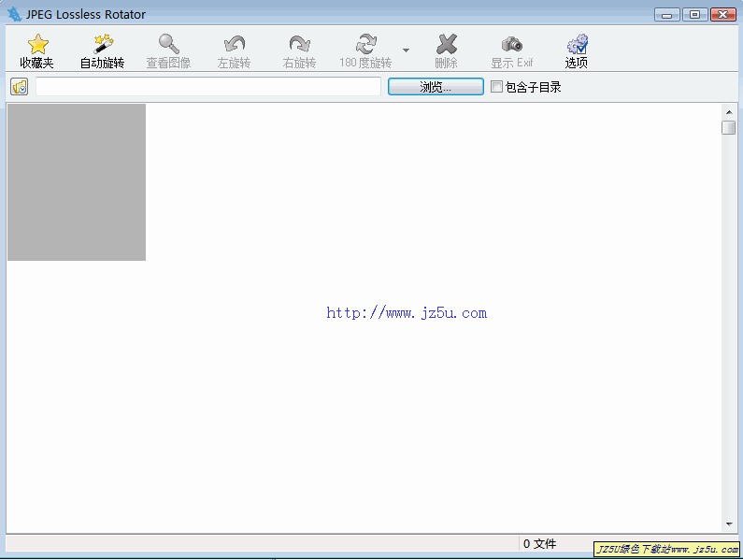The width and height of the screenshot is (743, 560).
Task: Maximize the JPEG Lossless Rotator window
Action: (x=694, y=15)
